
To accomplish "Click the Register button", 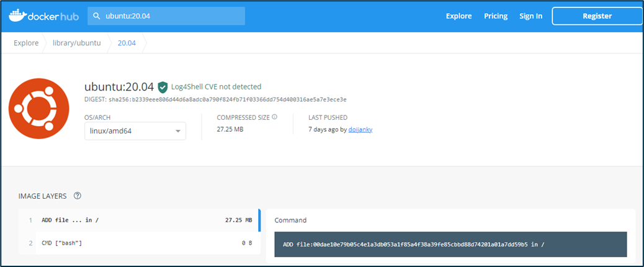I will coord(597,16).
